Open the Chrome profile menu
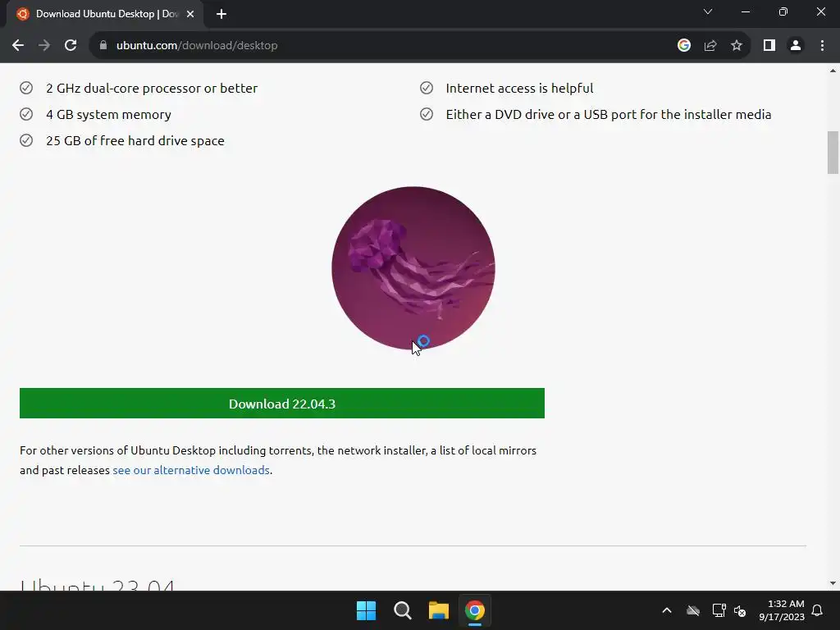Screen dimensions: 840x630 pos(796,46)
